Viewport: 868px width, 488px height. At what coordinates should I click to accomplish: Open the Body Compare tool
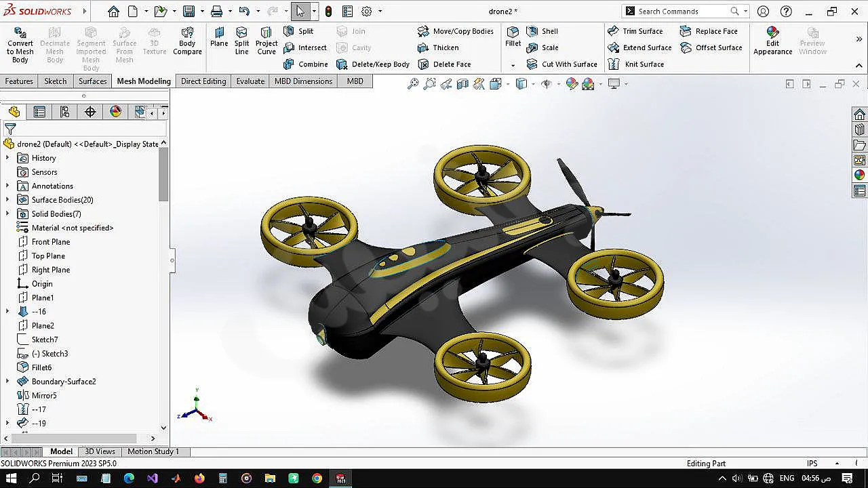click(187, 42)
